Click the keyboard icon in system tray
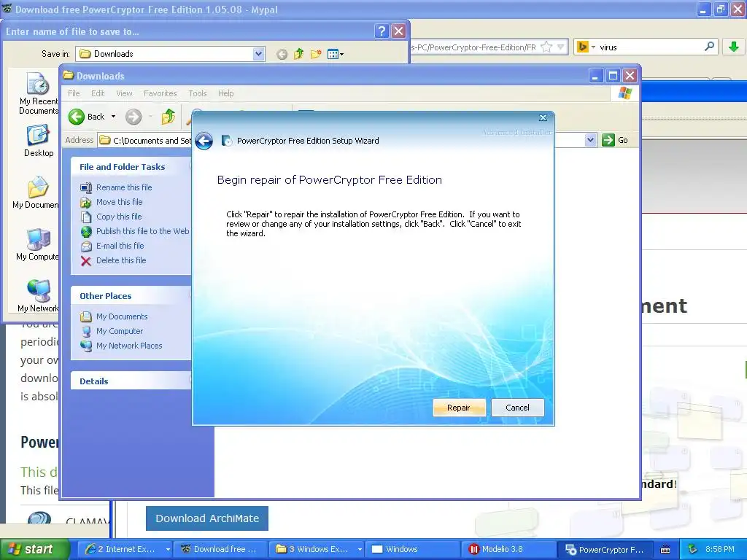 (665, 550)
